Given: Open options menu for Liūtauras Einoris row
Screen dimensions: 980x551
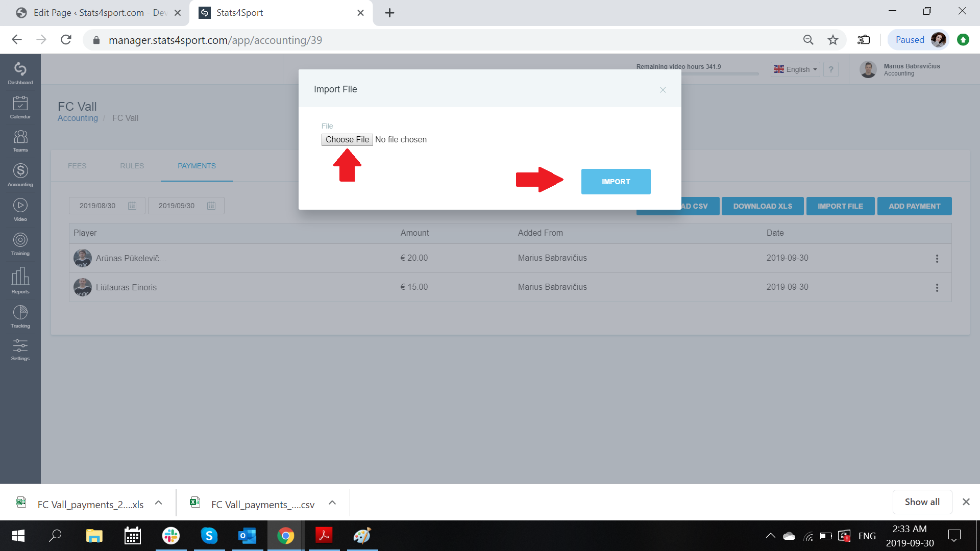Looking at the screenshot, I should pos(937,288).
